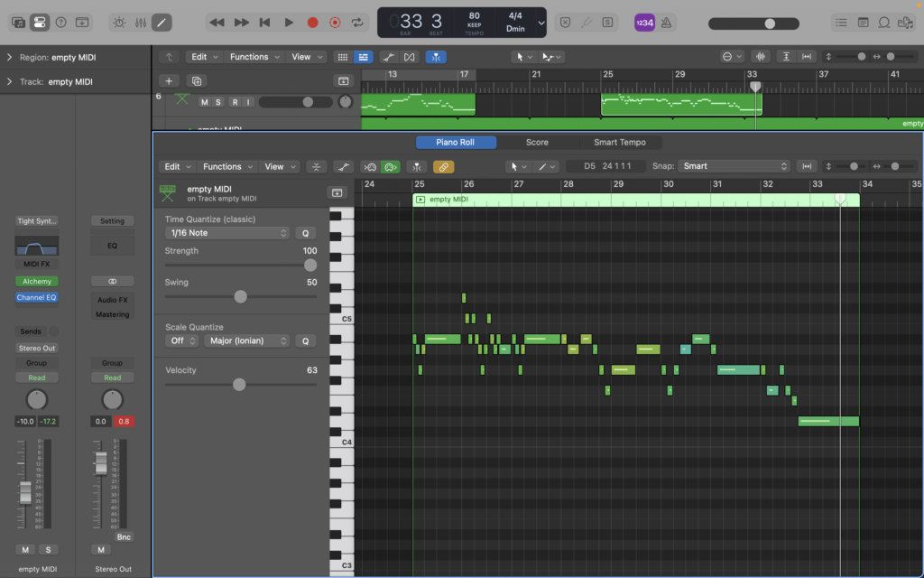Toggle Cycle mode in the transport bar
Image resolution: width=924 pixels, height=578 pixels.
358,22
